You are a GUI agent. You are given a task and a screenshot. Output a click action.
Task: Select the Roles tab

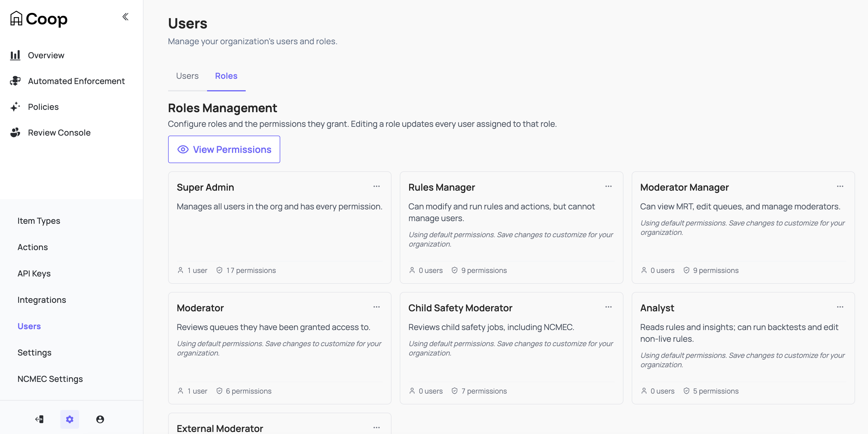pyautogui.click(x=226, y=76)
